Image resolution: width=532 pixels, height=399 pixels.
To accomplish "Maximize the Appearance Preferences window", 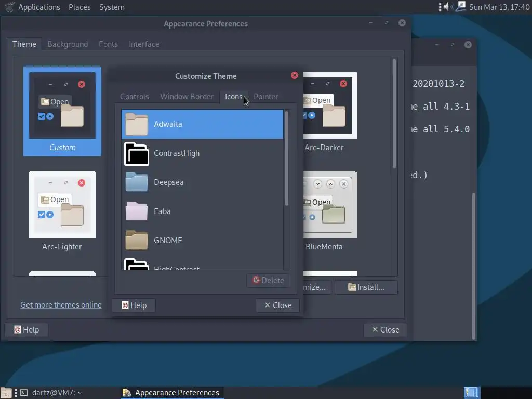I will (387, 23).
